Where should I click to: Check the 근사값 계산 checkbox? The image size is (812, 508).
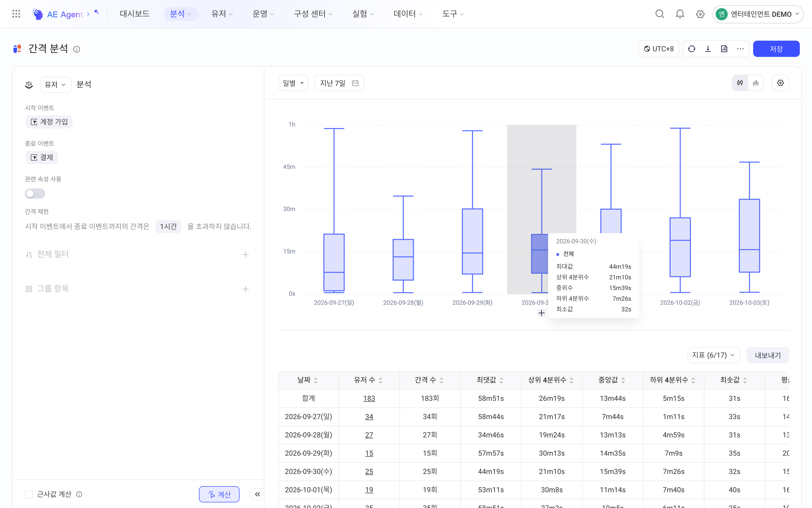29,494
